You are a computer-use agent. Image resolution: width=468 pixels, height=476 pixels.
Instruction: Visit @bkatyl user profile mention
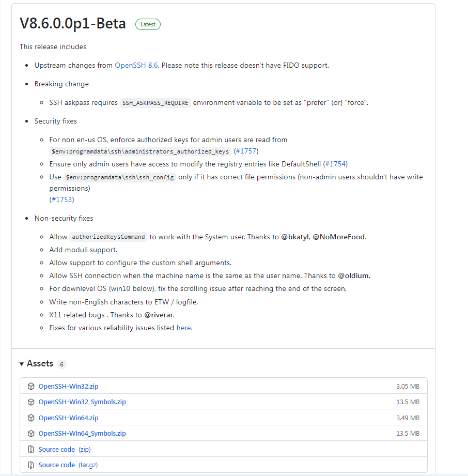tap(294, 237)
